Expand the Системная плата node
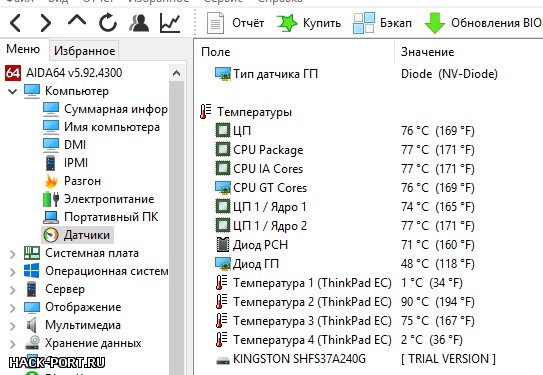Screen dimensions: 543x375 tap(12, 254)
